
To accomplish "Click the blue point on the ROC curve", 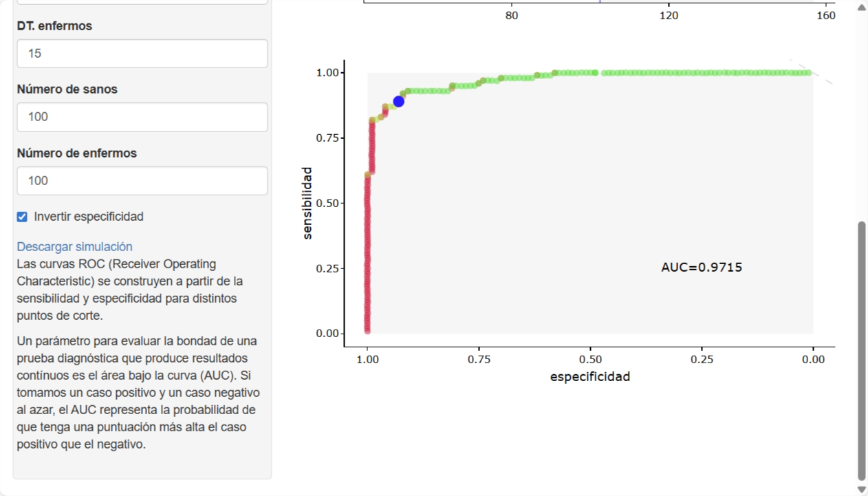I will click(398, 101).
